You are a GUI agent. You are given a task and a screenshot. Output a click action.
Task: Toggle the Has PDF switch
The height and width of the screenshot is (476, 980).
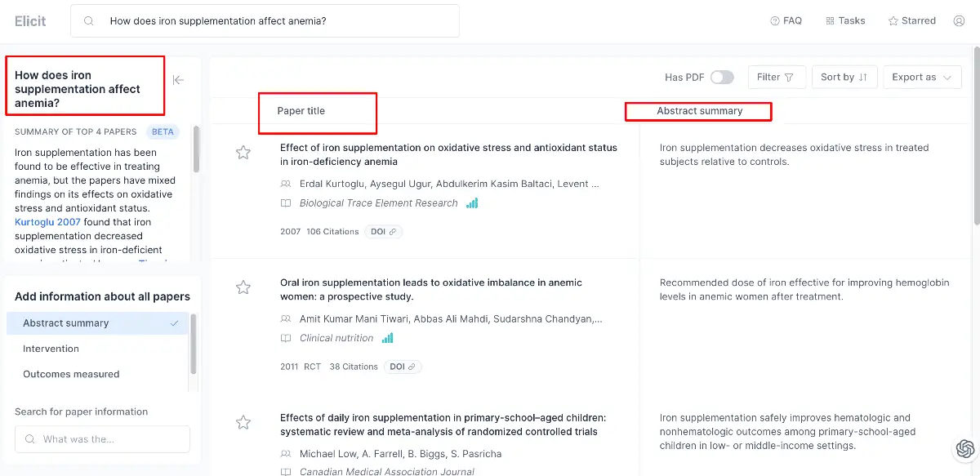tap(722, 77)
